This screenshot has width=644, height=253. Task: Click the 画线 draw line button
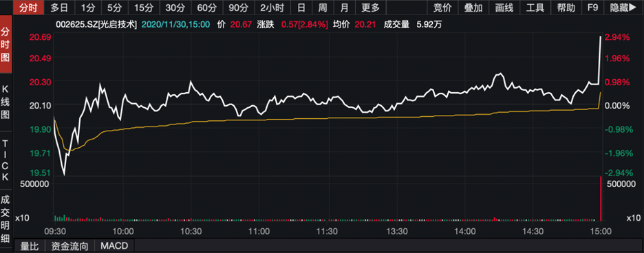(505, 8)
